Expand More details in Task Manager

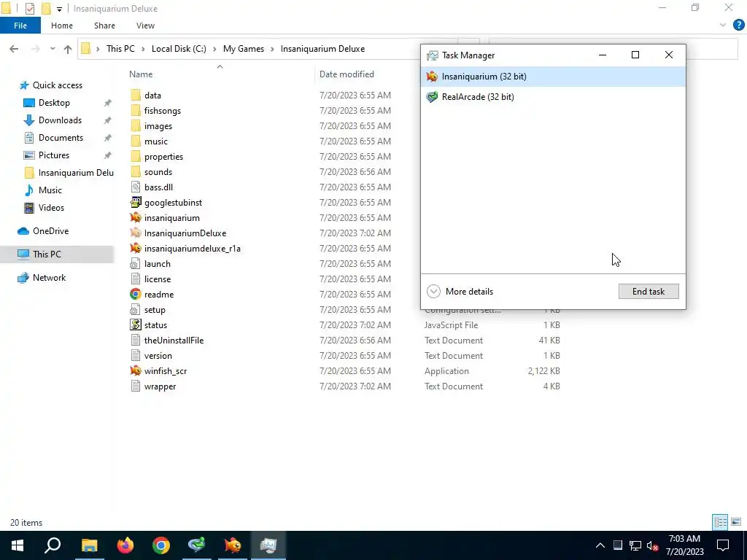tap(460, 292)
